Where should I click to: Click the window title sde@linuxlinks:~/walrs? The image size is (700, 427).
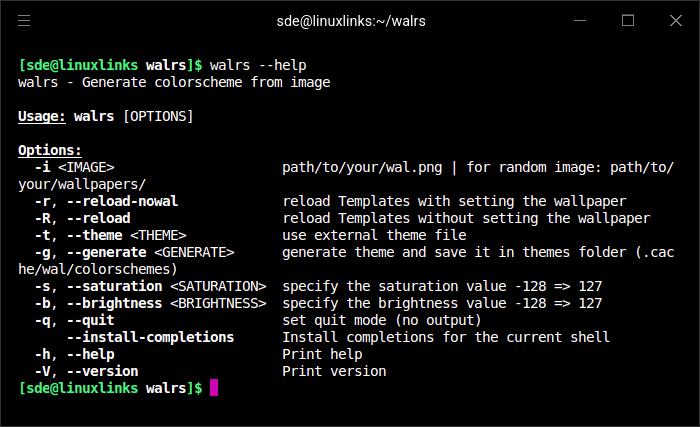tap(351, 21)
